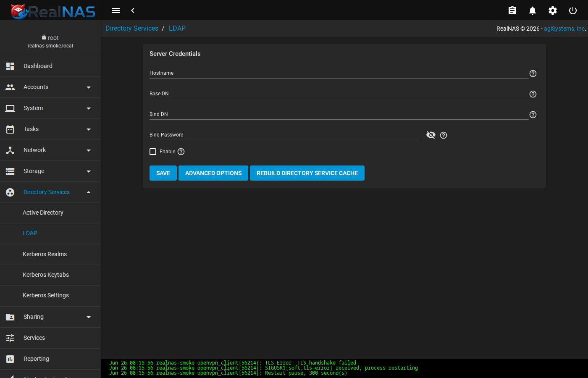Click the Reporting chart icon
Screen dimensions: 588x378
pyautogui.click(x=10, y=359)
